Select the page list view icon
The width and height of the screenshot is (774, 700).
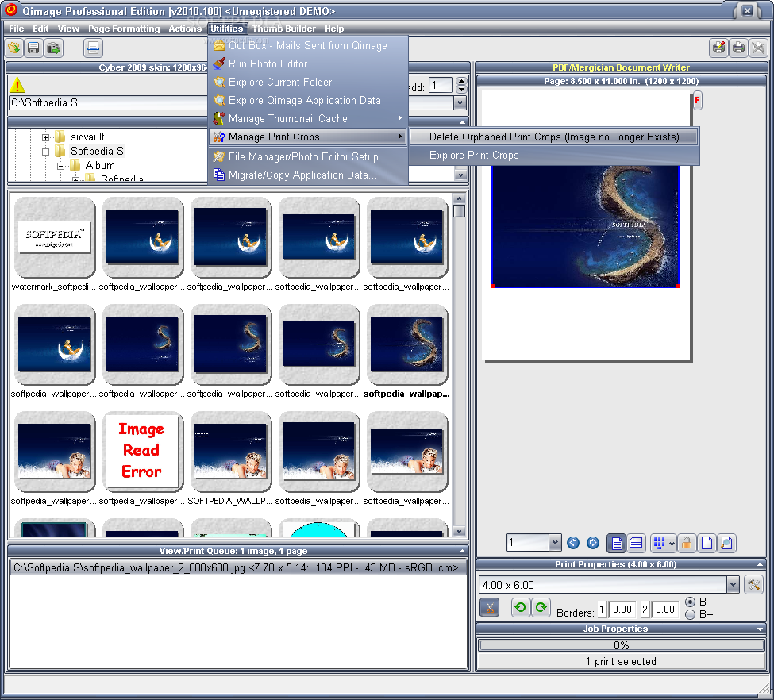pos(636,543)
